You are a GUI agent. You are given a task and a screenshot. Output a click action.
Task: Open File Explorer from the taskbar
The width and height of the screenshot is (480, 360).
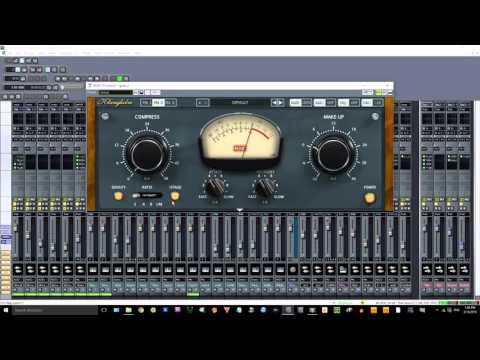pyautogui.click(x=129, y=310)
